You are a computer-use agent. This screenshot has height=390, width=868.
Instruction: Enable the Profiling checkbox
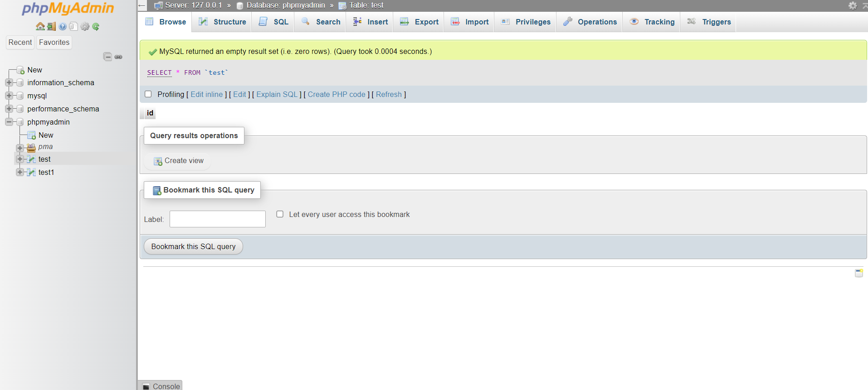tap(148, 94)
